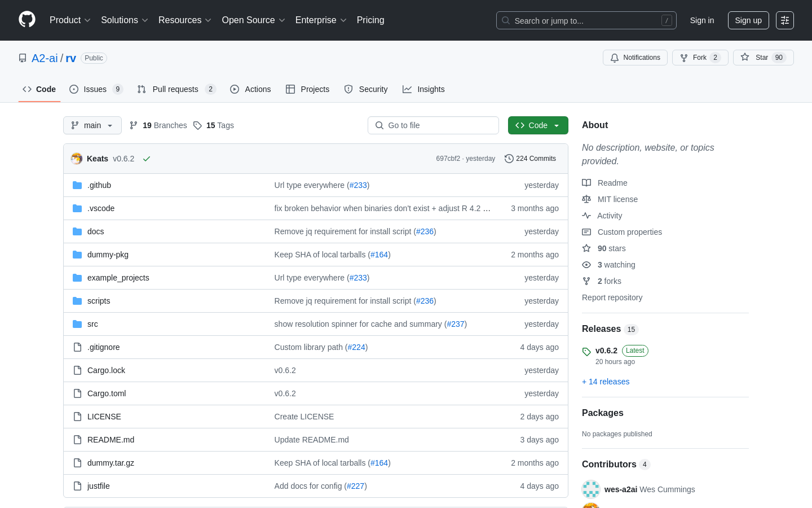Open the Report repository link
This screenshot has width=812, height=508.
coord(612,297)
